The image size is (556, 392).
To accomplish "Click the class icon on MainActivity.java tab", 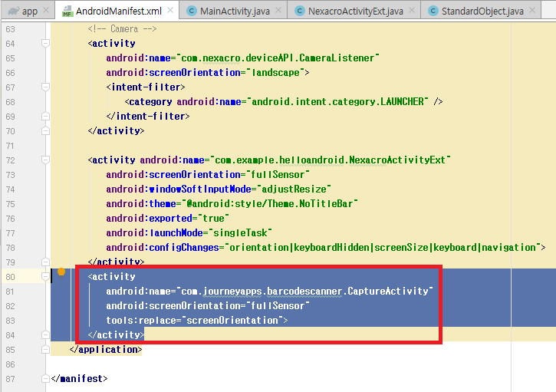I will point(190,11).
